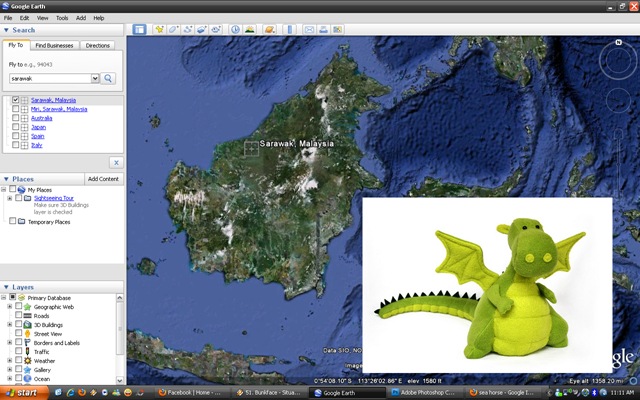Click the Layers panel scrollbar down arrow

point(120,380)
